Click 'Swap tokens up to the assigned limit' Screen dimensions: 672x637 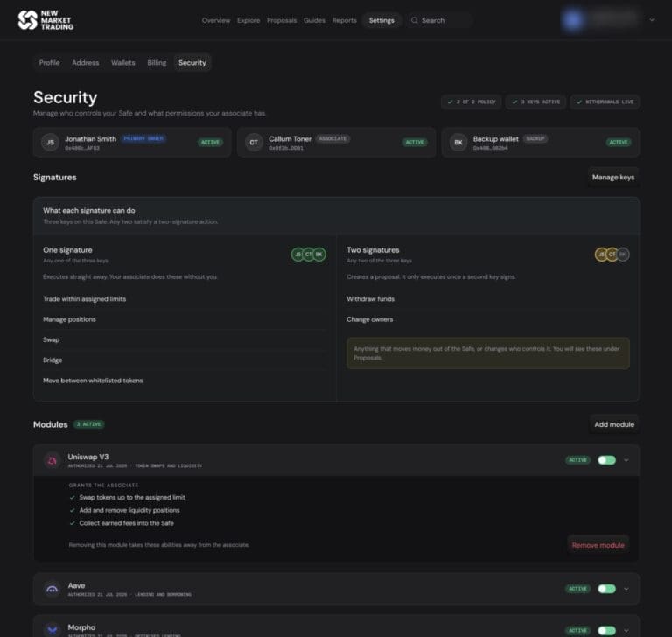click(132, 497)
